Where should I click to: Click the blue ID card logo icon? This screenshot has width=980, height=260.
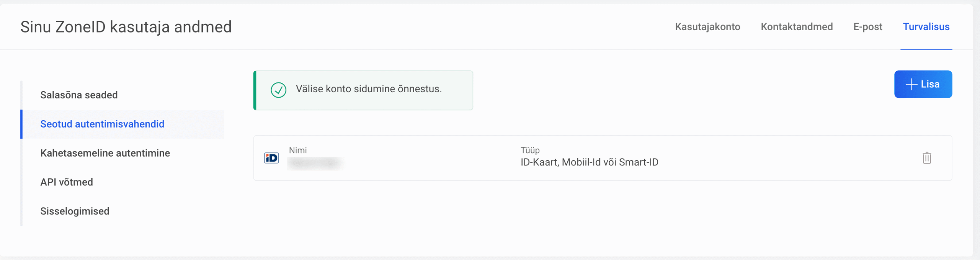271,158
